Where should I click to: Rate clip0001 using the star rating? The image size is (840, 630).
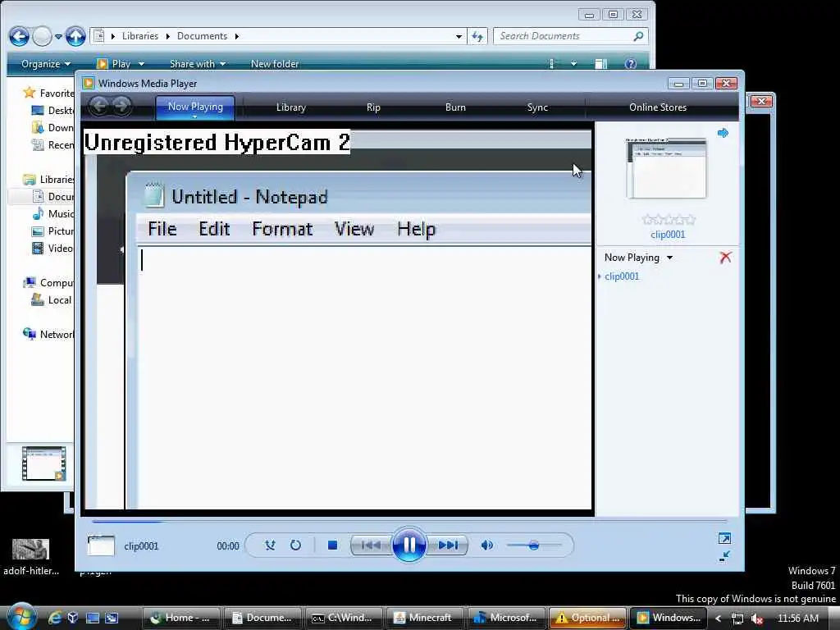(x=668, y=219)
